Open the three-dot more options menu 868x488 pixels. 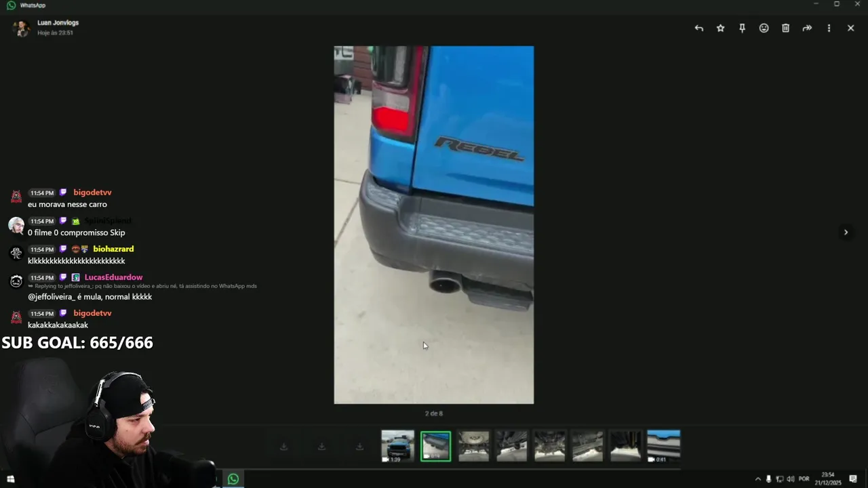pos(829,28)
